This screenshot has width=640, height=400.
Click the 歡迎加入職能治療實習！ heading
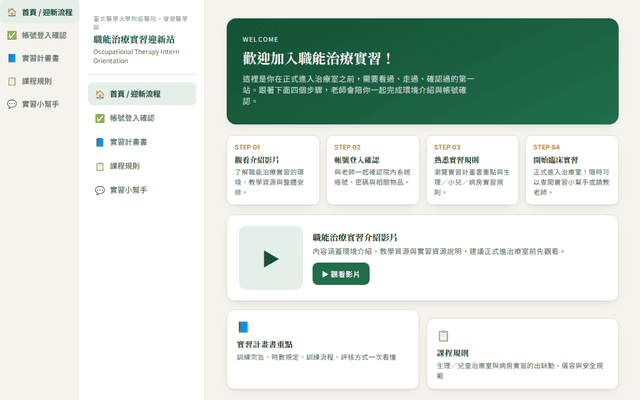(317, 59)
